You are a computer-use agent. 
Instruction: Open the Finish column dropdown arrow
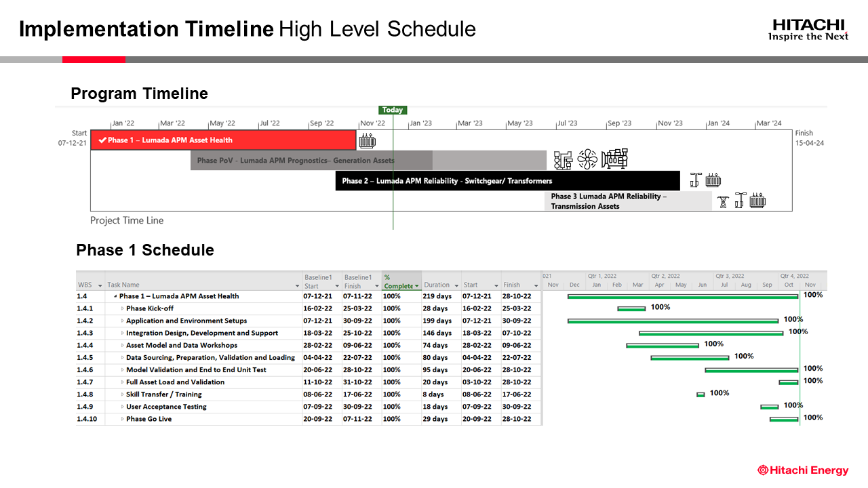coord(536,286)
